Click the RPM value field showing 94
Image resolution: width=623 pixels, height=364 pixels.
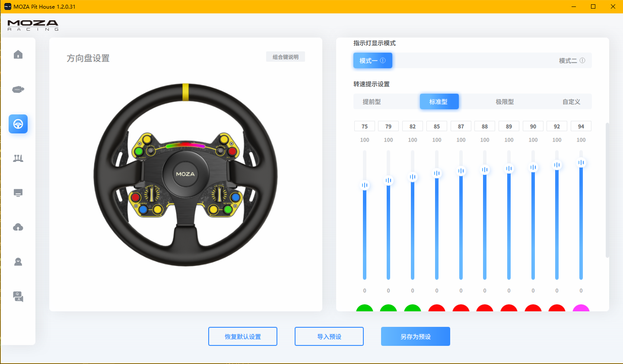click(581, 127)
